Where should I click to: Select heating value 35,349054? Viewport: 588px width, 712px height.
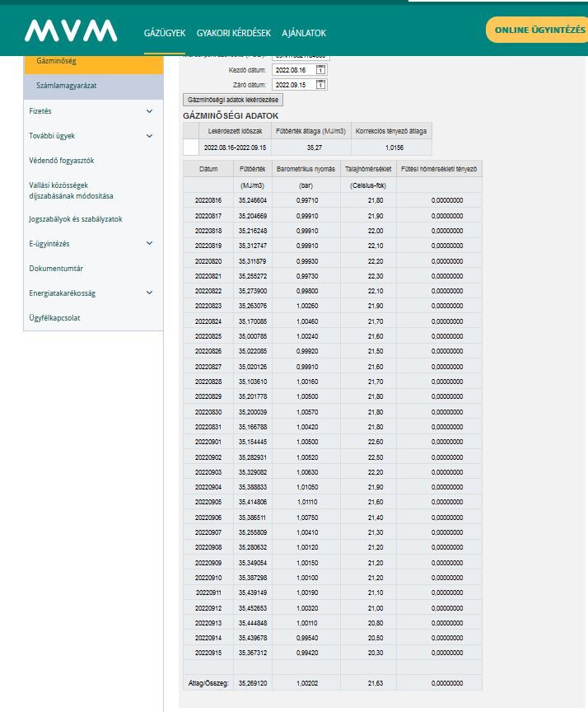(253, 563)
